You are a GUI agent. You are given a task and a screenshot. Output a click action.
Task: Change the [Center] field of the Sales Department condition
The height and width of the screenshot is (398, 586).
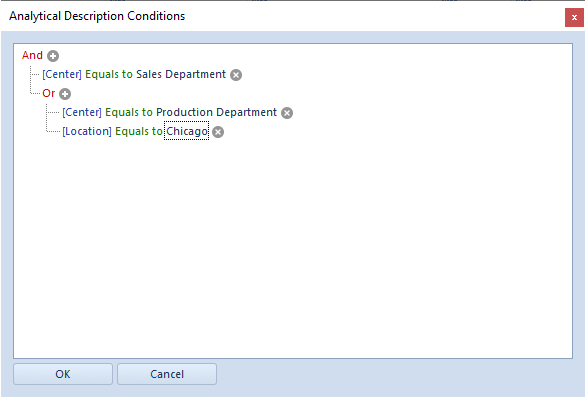point(62,74)
